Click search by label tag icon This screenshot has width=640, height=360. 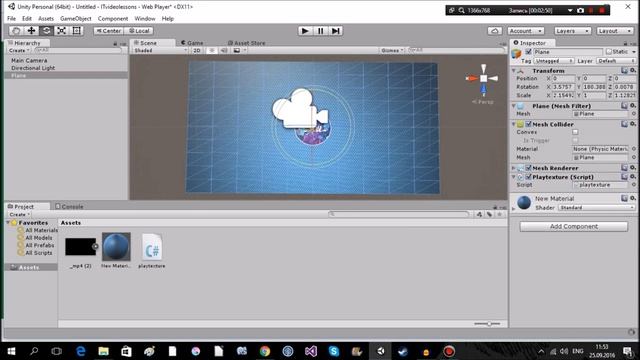coord(489,214)
